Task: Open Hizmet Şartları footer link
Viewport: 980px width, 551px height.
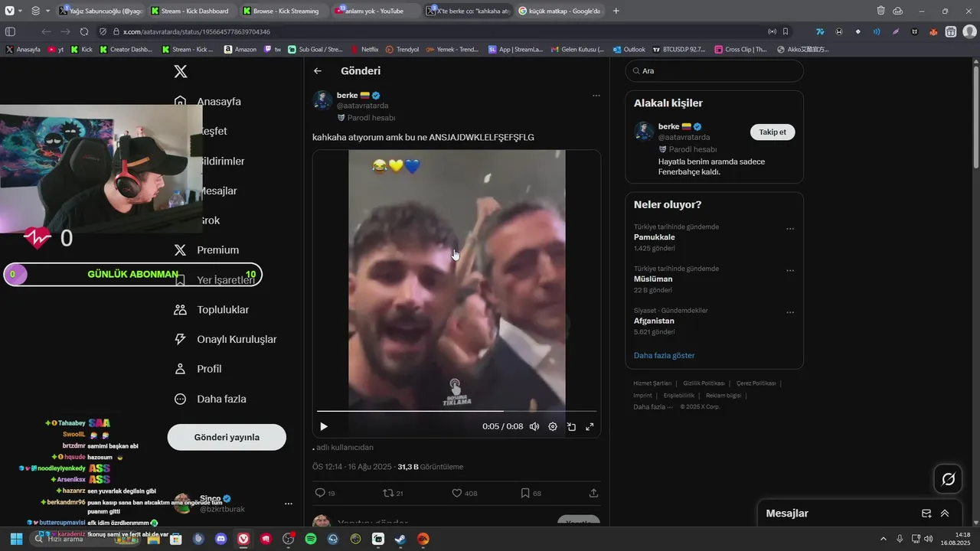Action: 652,383
